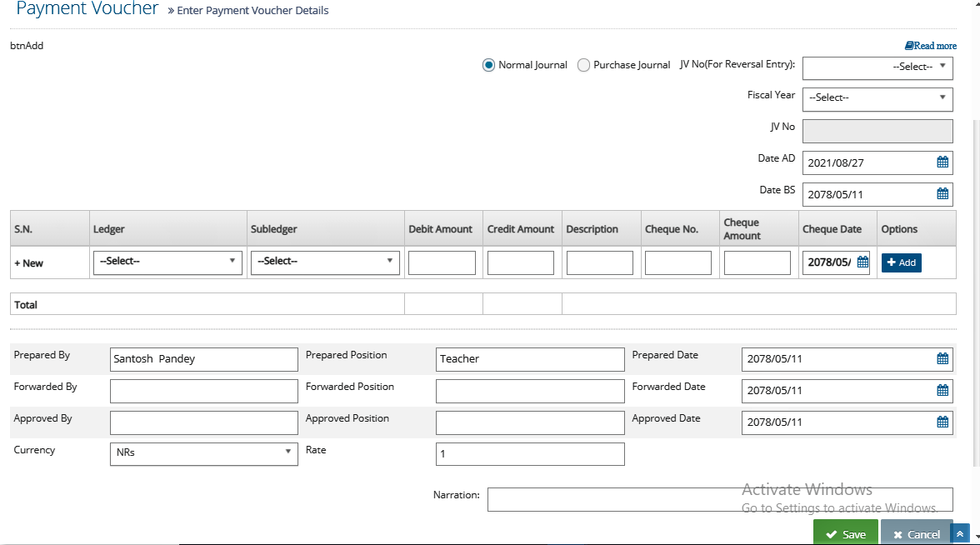Open the Cheque Date calendar icon
This screenshot has height=545, width=980.
pos(862,262)
